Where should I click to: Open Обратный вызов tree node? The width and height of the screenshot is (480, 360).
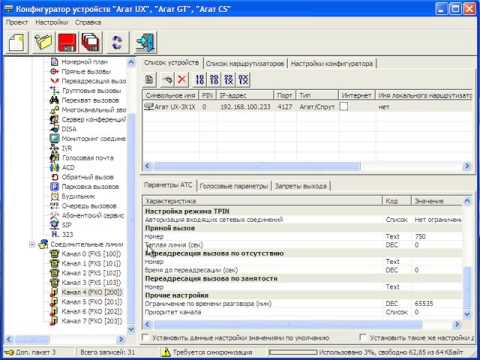coord(87,177)
